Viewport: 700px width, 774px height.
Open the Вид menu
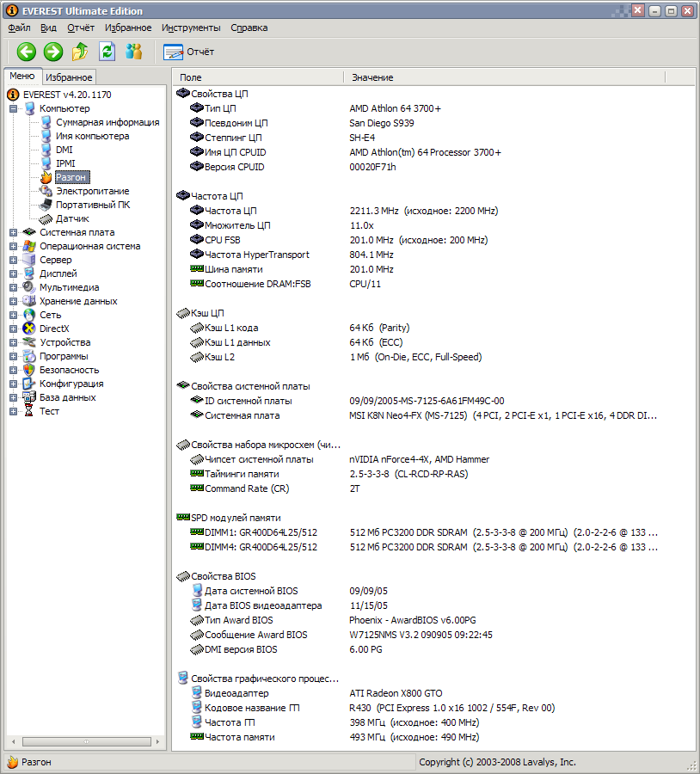click(48, 28)
